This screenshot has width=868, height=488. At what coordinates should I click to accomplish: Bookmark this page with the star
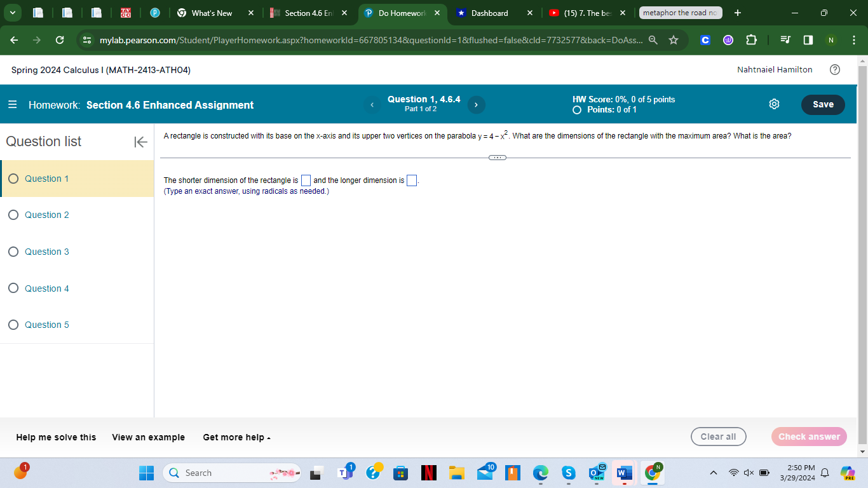674,40
